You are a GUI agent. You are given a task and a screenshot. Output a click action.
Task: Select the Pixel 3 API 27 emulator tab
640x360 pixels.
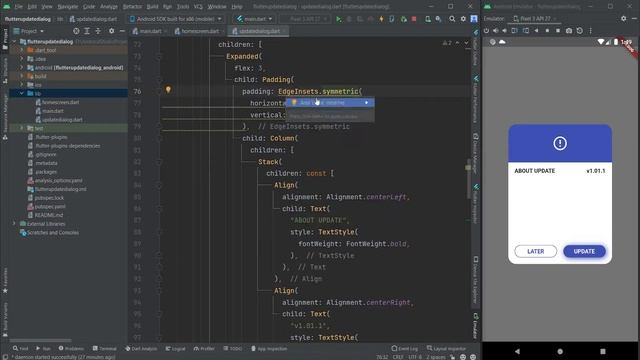coord(534,19)
